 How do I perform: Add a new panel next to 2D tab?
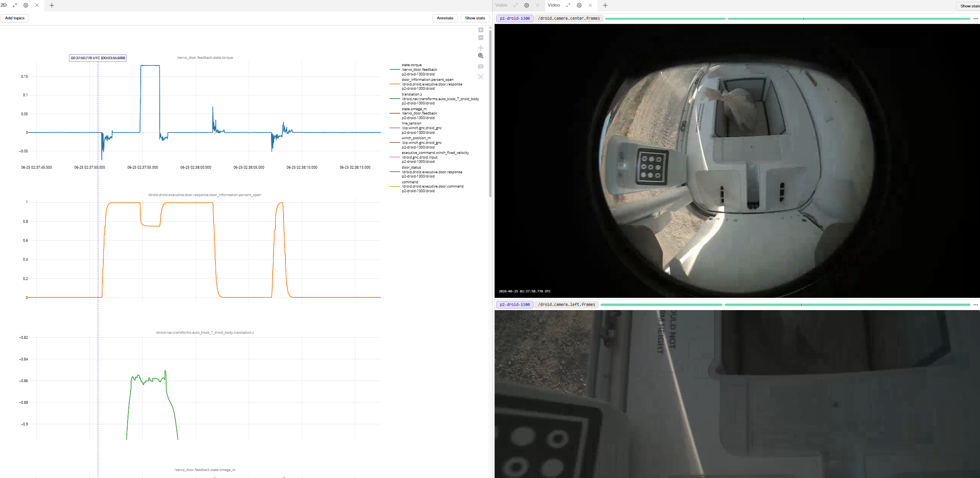[x=52, y=5]
